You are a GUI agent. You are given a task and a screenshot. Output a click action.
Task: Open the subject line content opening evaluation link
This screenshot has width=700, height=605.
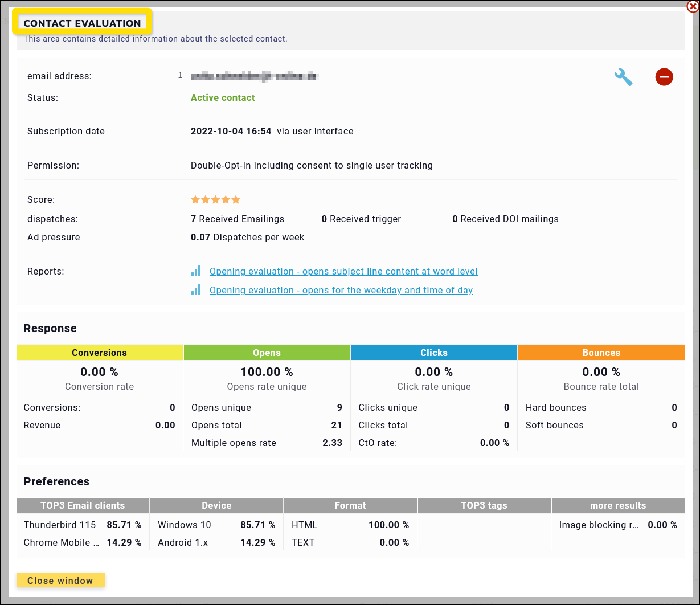tap(343, 272)
